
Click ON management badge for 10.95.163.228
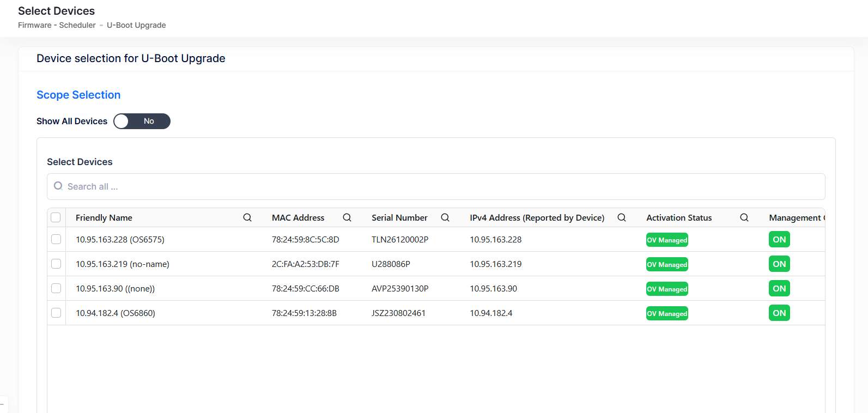[x=779, y=239]
